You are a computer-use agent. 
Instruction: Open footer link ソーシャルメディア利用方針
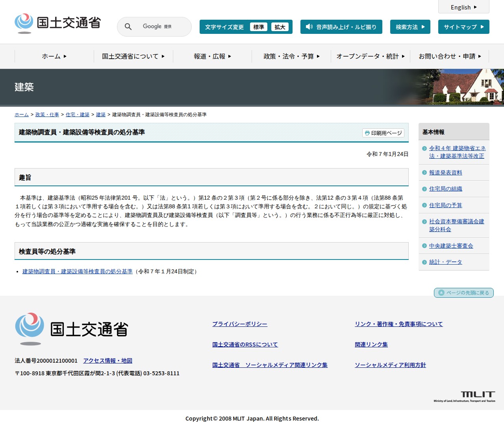tap(390, 365)
